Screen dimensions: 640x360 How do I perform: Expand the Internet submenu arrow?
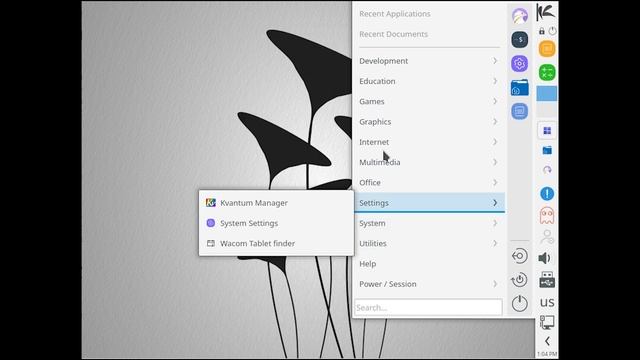495,142
